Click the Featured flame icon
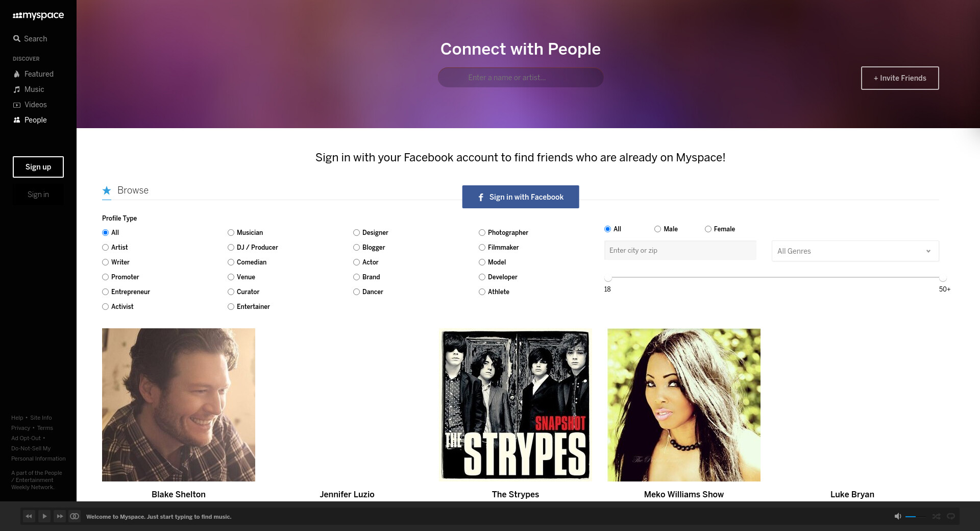Screen dimensions: 980x531 (17, 74)
